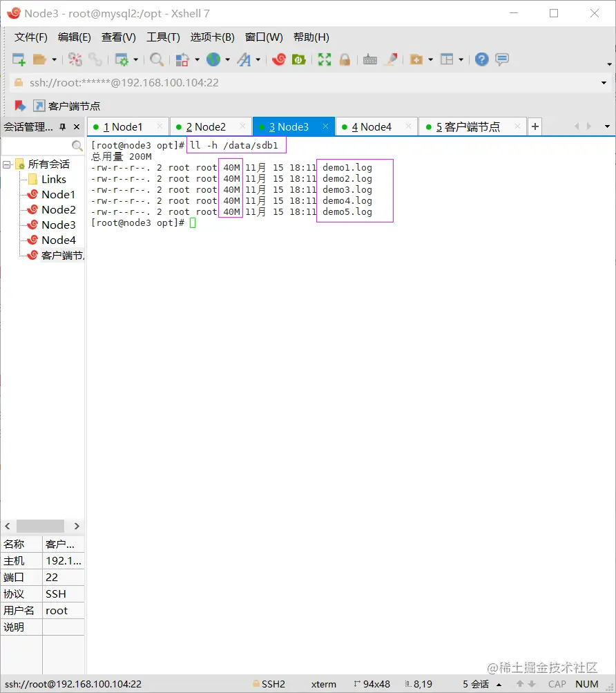This screenshot has height=693, width=616.
Task: Click the keyboard key mapping icon
Action: (x=370, y=59)
